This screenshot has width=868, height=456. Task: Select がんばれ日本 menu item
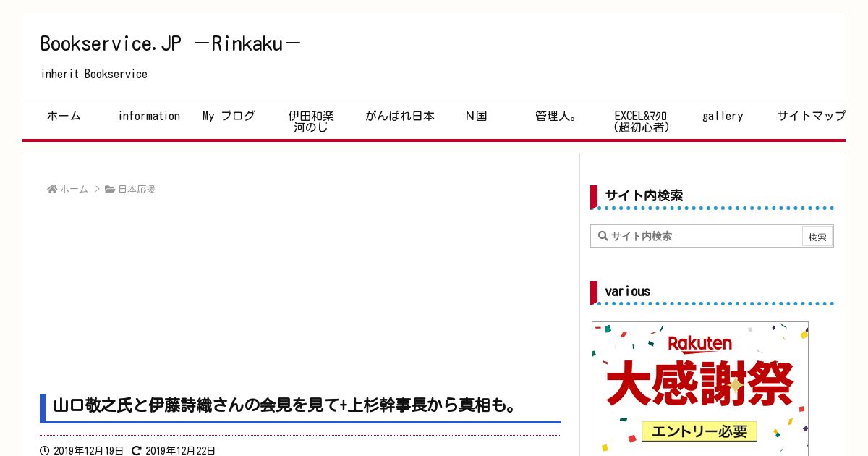tap(400, 116)
